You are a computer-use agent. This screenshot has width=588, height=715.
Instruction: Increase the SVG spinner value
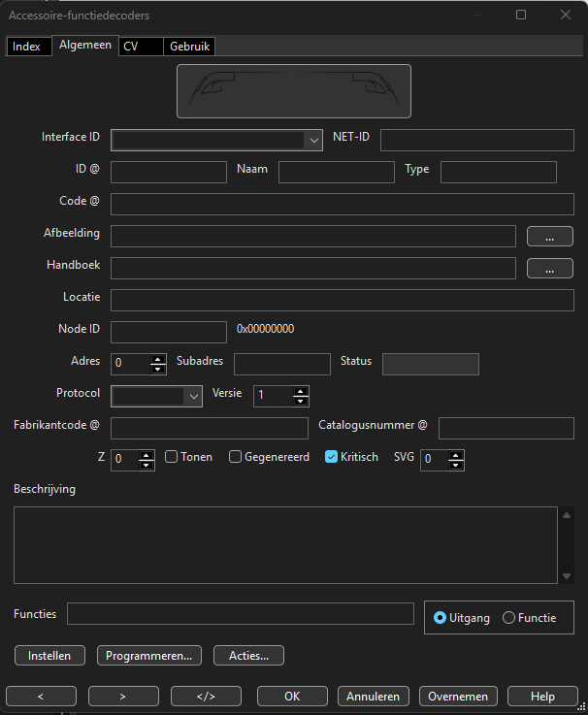pos(456,454)
